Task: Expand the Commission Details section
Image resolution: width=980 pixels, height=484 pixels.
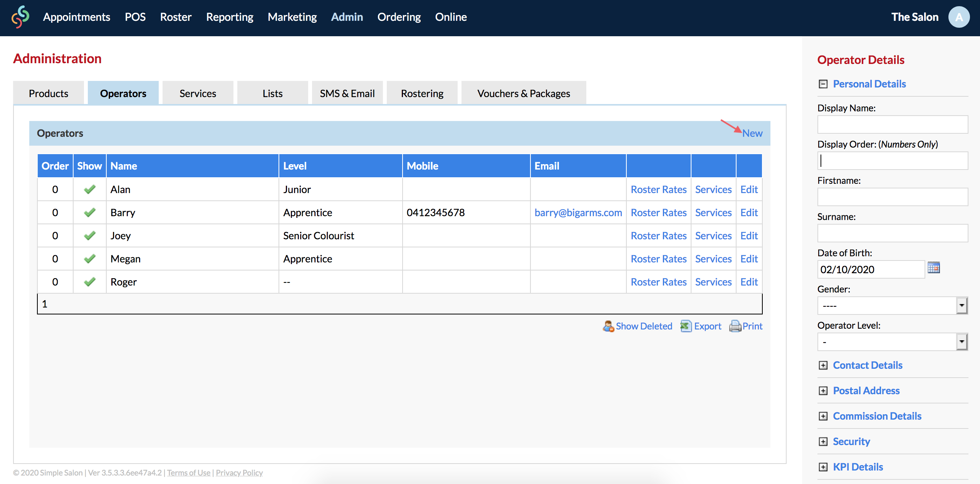Action: (823, 416)
